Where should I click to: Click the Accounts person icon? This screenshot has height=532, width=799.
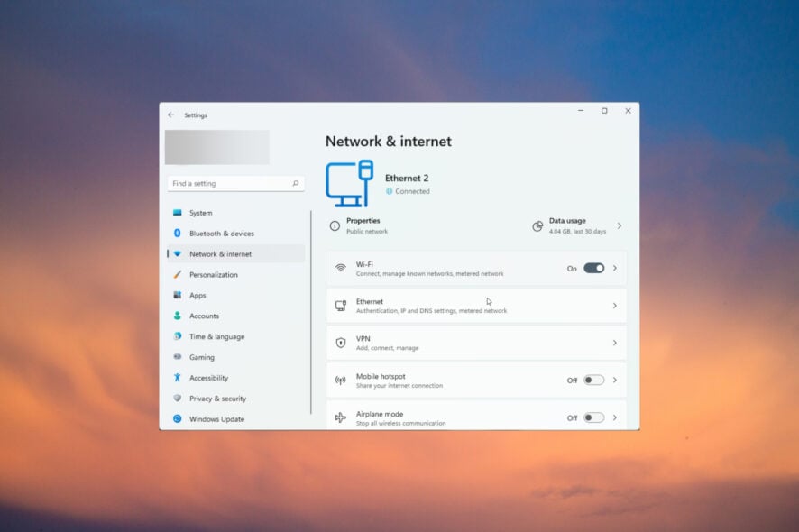click(178, 316)
